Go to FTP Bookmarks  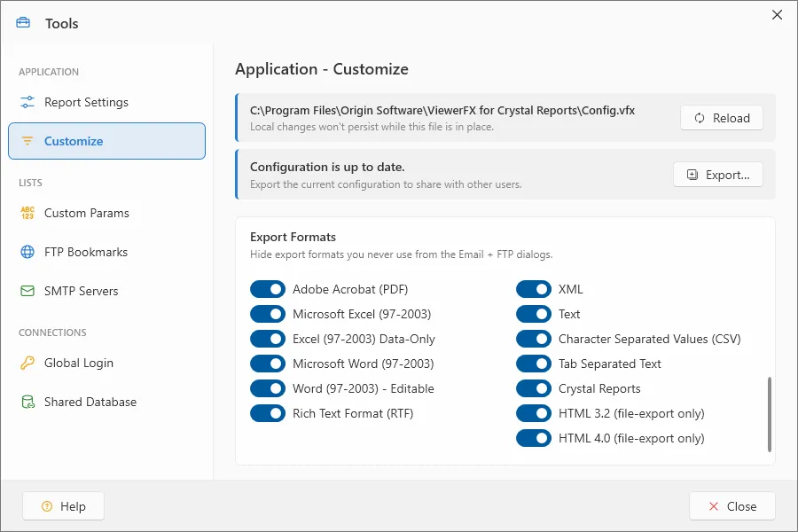pyautogui.click(x=107, y=252)
